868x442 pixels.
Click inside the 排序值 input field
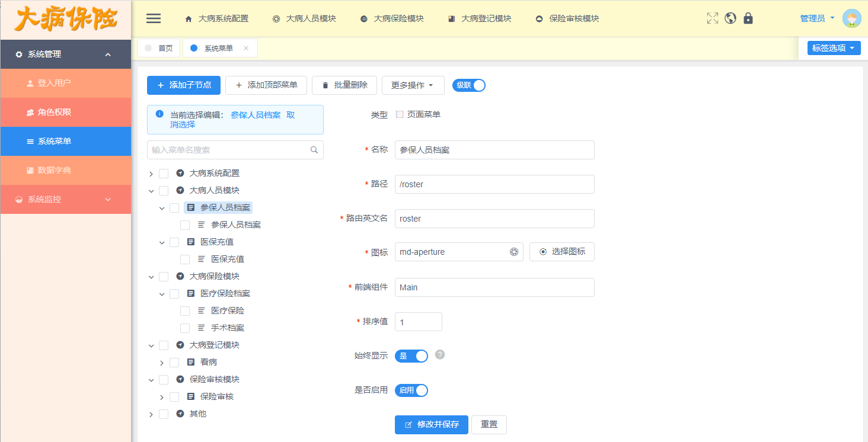418,321
